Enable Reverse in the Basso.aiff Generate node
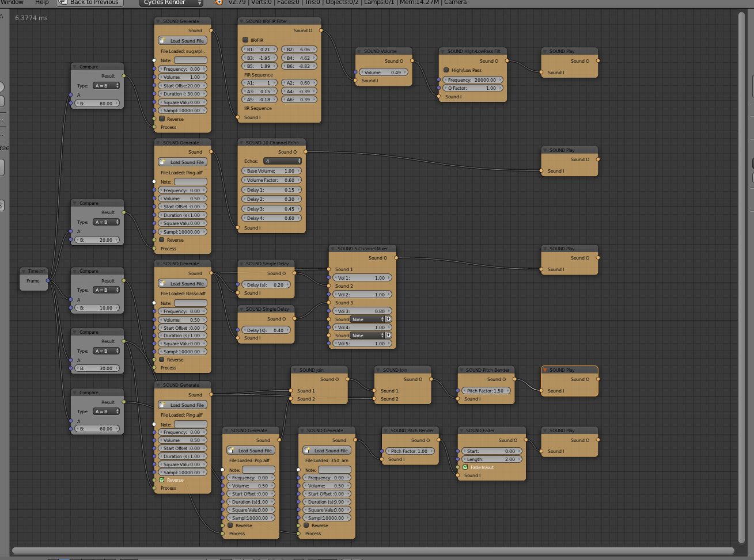 [x=162, y=360]
